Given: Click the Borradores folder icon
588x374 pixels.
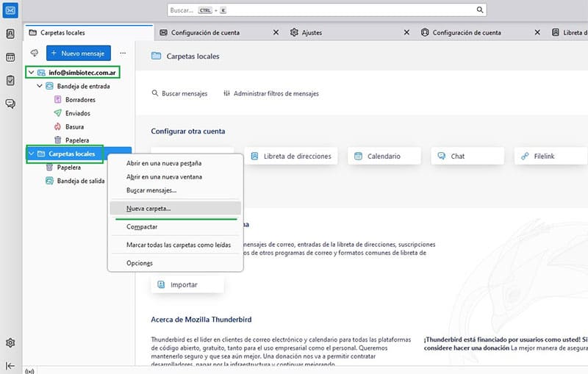Looking at the screenshot, I should (58, 100).
